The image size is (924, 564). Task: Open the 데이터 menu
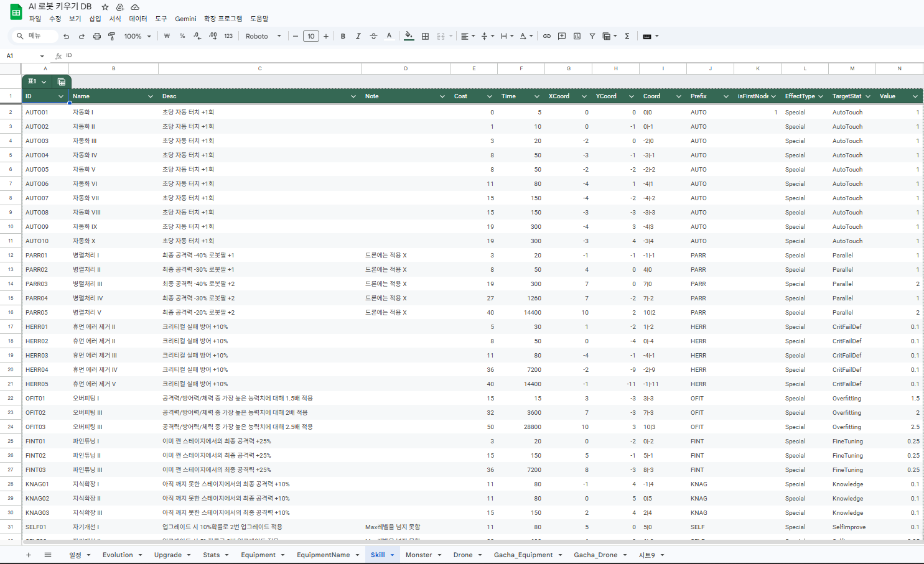[x=138, y=19]
